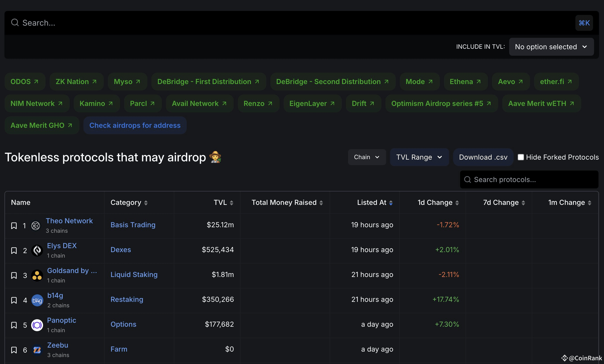
Task: Open the Include in TVL selector
Action: coord(551,46)
